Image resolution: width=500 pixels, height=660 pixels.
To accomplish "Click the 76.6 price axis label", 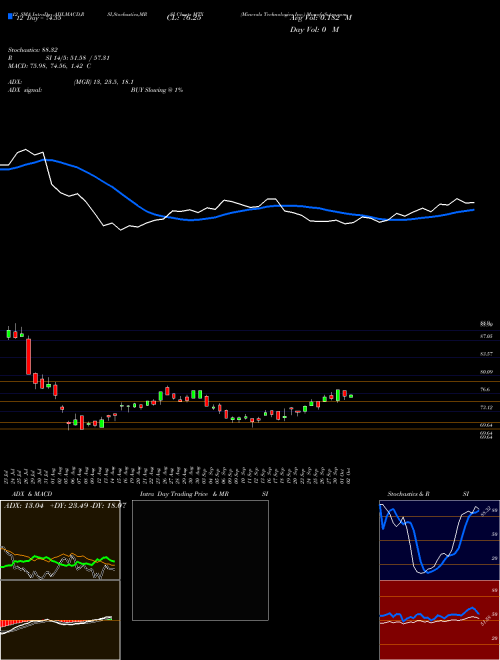I will (485, 390).
